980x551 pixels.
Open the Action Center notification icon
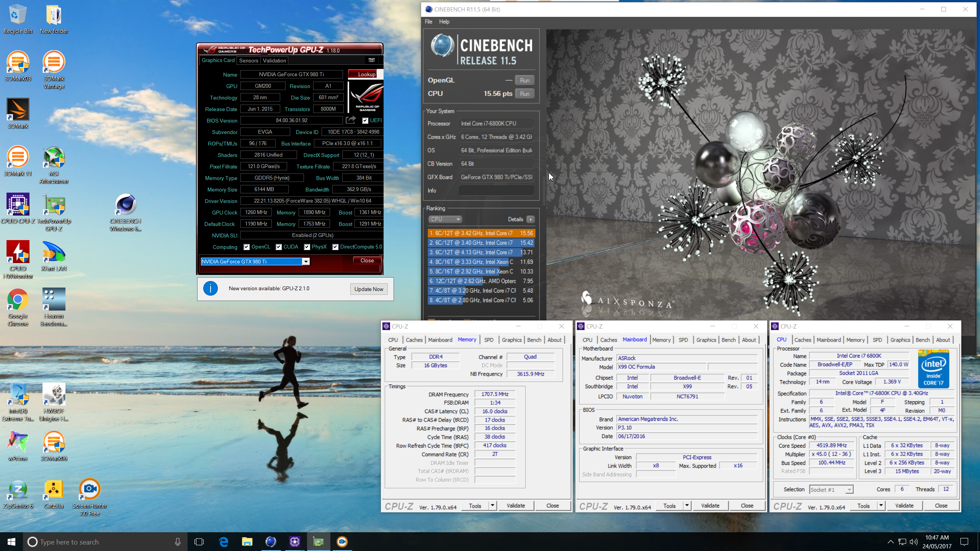[964, 541]
